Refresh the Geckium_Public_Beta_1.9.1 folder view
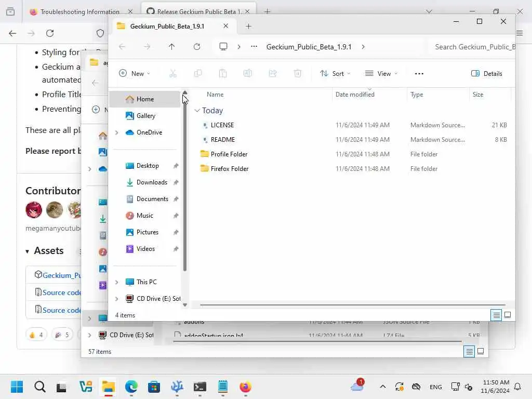532x399 pixels. (x=197, y=47)
